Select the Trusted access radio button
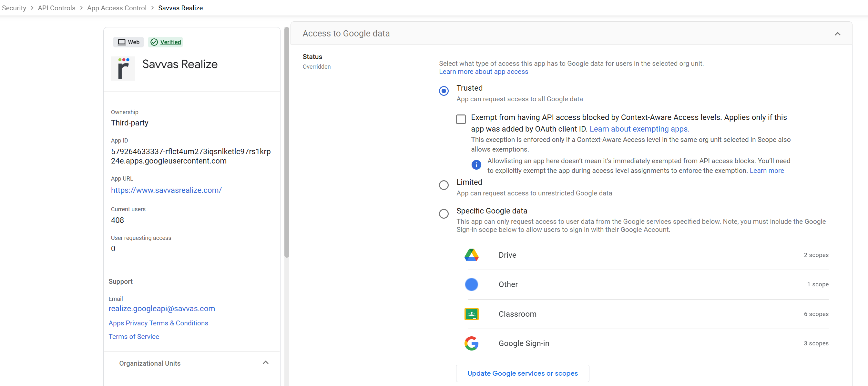868x386 pixels. point(444,91)
